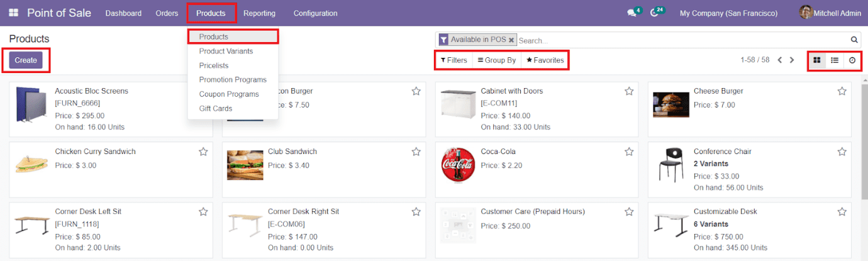Star the Corner Desk Left Sit product

pyautogui.click(x=203, y=212)
